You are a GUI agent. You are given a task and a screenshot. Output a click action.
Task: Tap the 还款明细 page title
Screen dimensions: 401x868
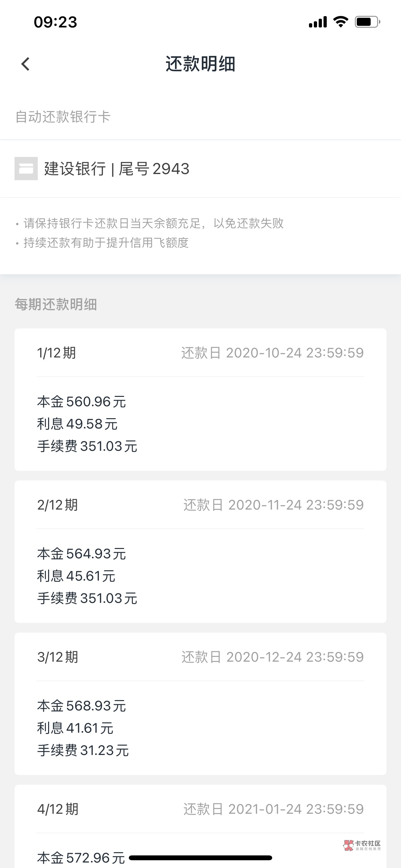[200, 64]
